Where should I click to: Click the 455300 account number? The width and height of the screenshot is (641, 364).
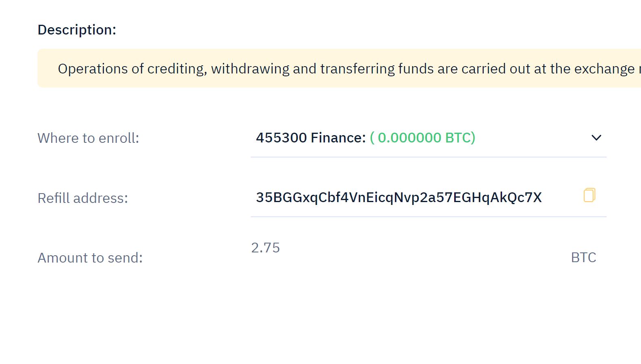281,138
